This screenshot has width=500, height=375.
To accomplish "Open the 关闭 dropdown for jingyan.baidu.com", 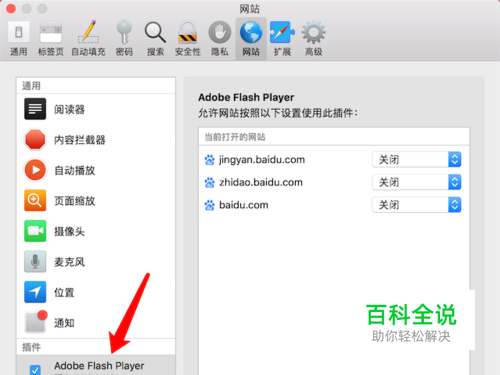I will pos(416,160).
